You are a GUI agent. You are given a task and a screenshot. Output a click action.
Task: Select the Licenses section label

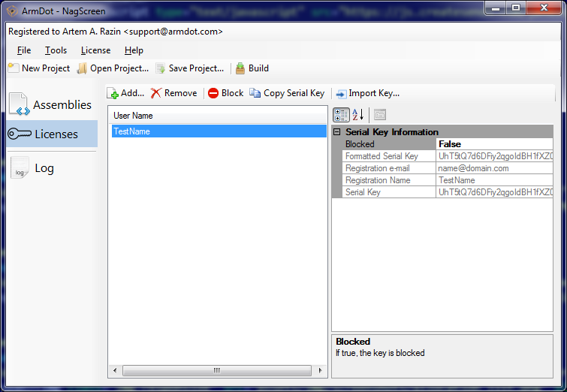click(x=56, y=134)
